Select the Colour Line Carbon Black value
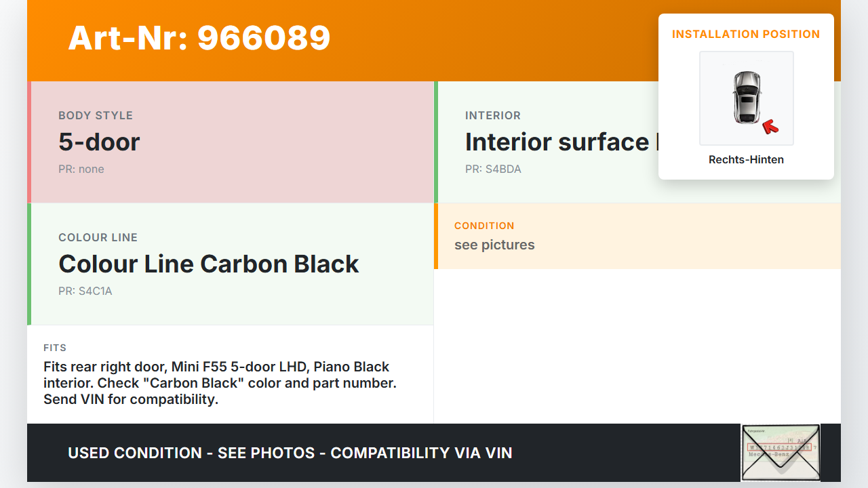 point(209,264)
